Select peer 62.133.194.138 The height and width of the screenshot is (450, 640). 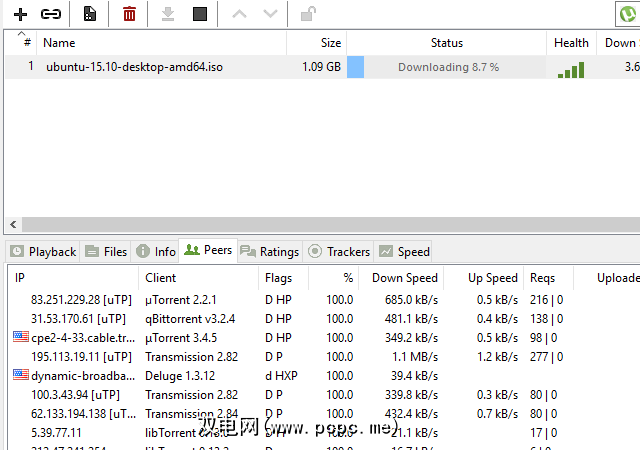pos(84,414)
